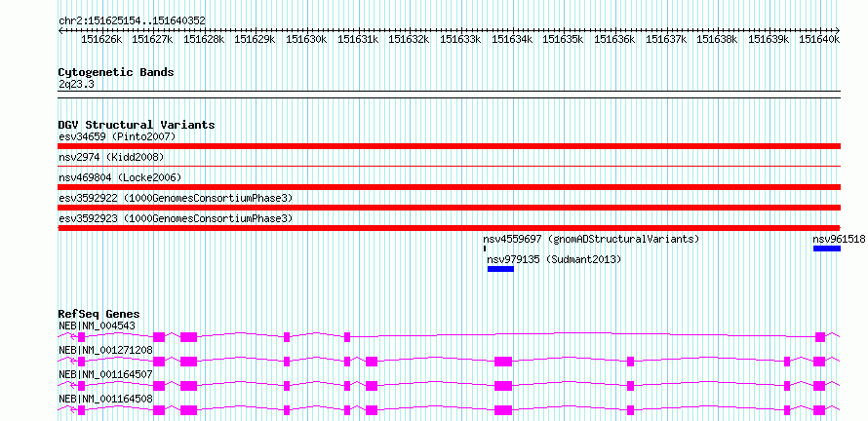Click the 151640k ruler label

click(819, 39)
